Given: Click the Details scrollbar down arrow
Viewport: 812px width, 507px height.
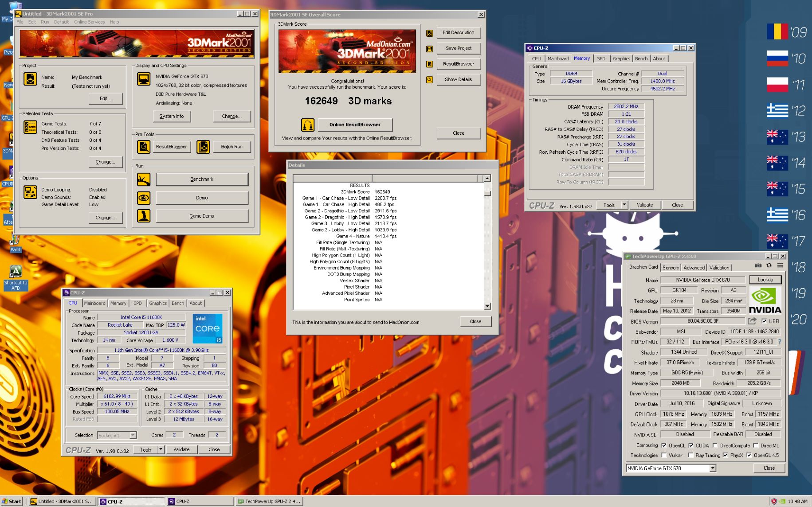Looking at the screenshot, I should (x=487, y=306).
